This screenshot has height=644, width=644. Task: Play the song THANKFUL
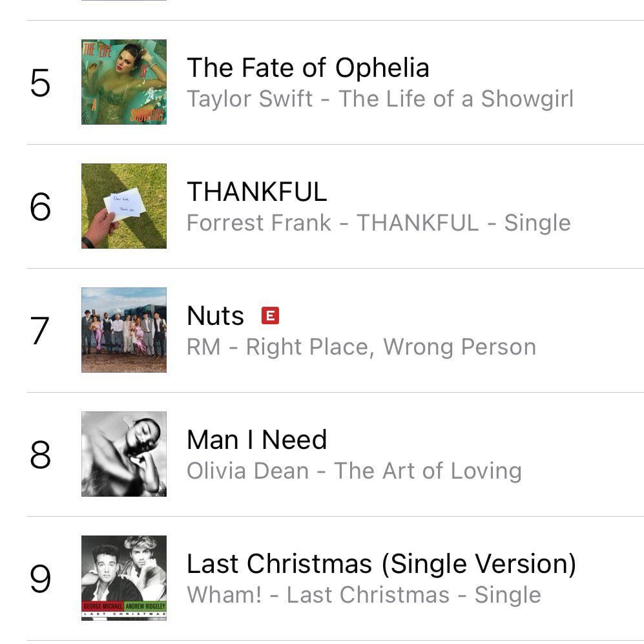[256, 192]
